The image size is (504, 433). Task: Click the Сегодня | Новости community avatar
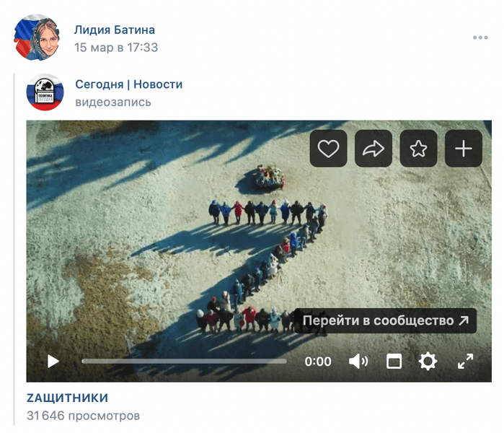click(x=45, y=92)
